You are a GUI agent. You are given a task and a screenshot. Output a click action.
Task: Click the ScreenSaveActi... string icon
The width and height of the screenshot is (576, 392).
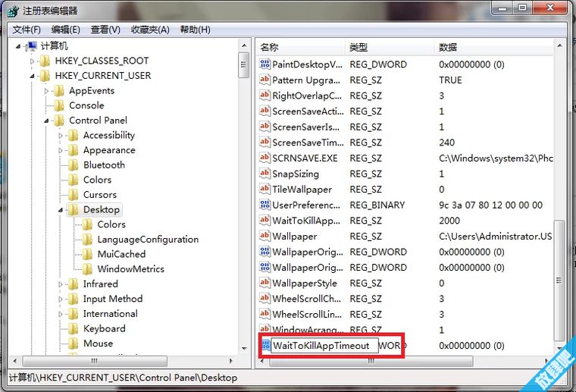(x=265, y=111)
